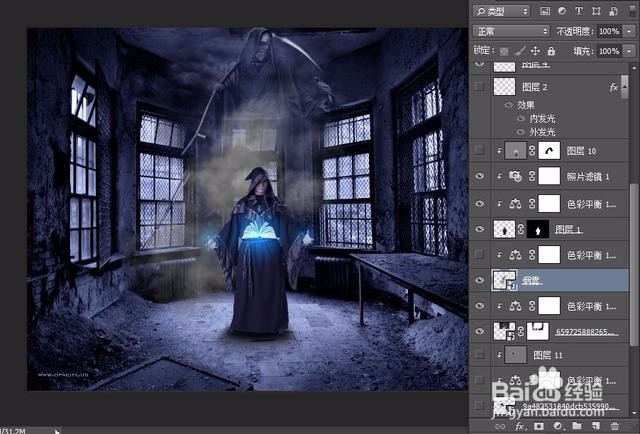Select the gray thumbnail of 图层 11
This screenshot has width=640, height=434.
(516, 355)
